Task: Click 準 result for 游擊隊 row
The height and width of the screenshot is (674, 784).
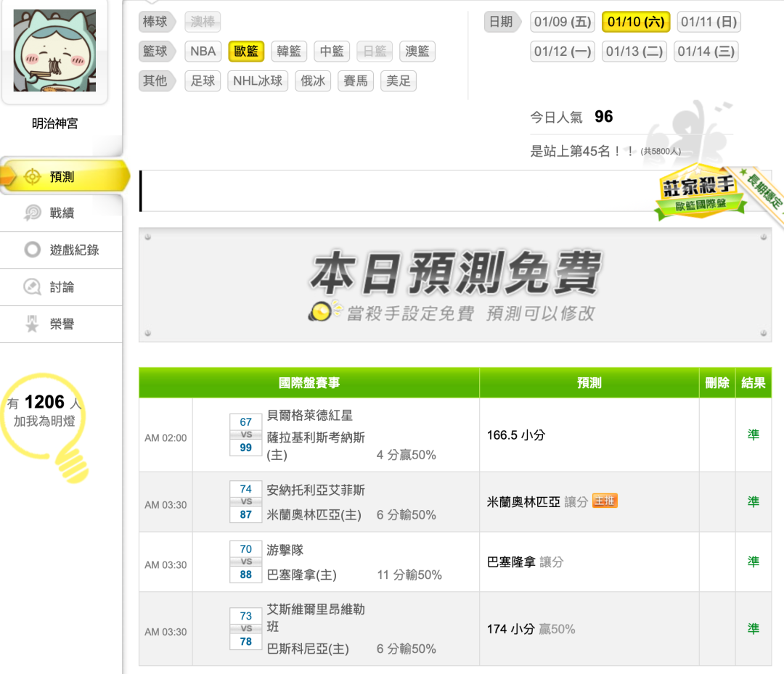Action: (754, 562)
